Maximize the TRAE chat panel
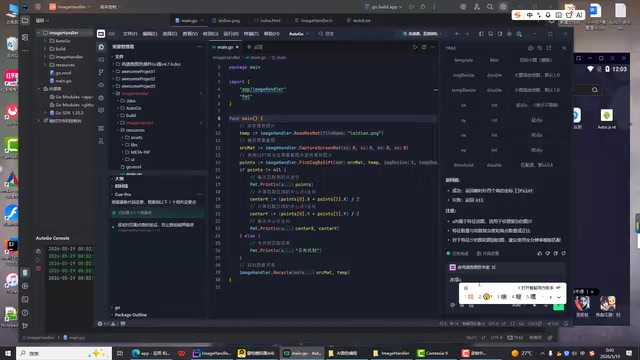This screenshot has width=640, height=360. pos(549,48)
